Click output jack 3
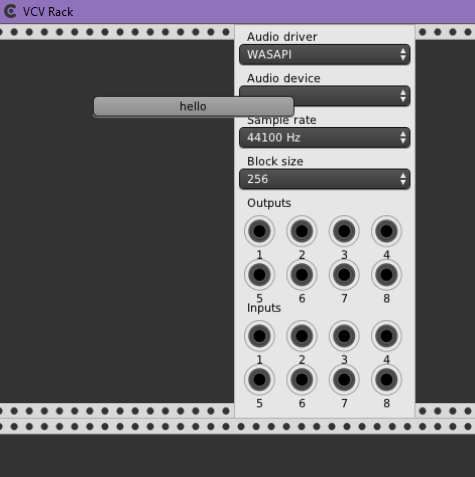Viewport: 475px width, 477px height. [x=344, y=231]
